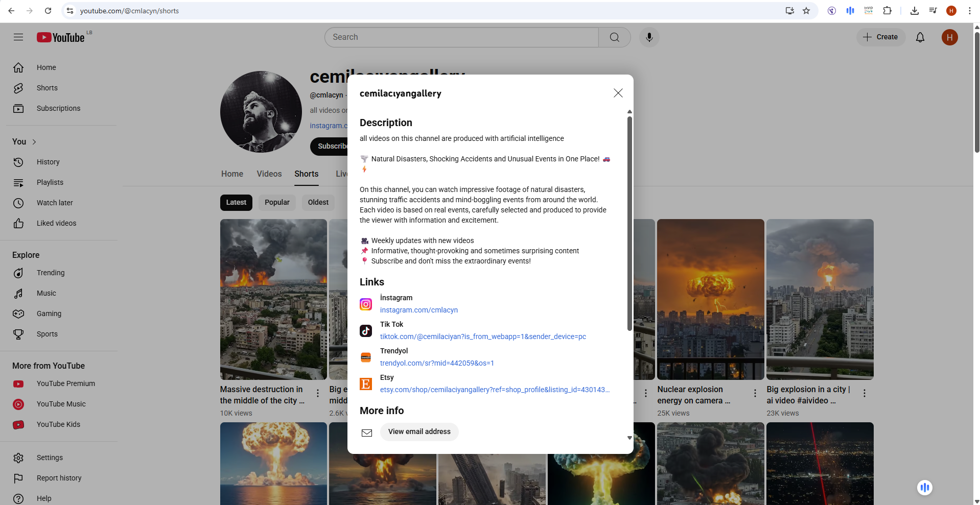The height and width of the screenshot is (505, 980).
Task: Click the Etsy link icon
Action: click(366, 384)
